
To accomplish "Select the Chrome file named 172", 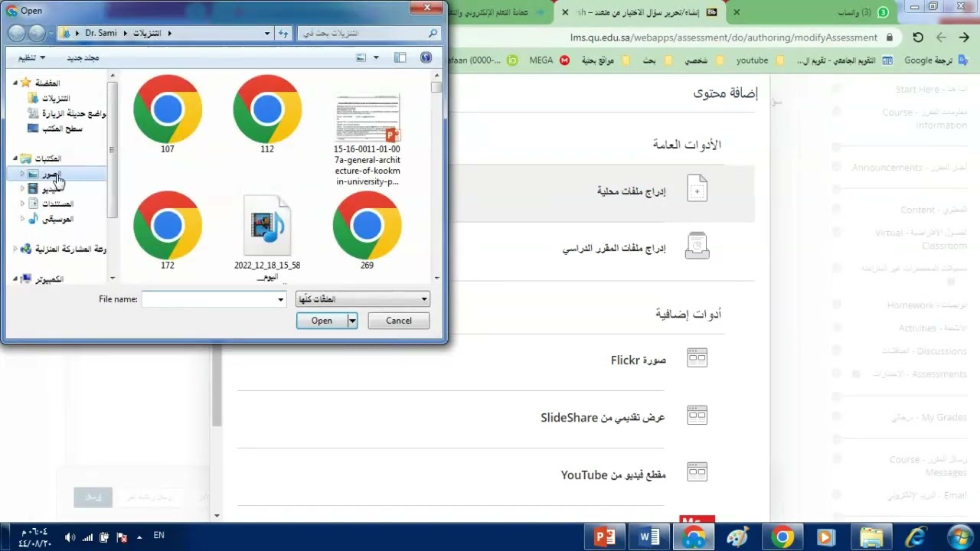I will (168, 230).
